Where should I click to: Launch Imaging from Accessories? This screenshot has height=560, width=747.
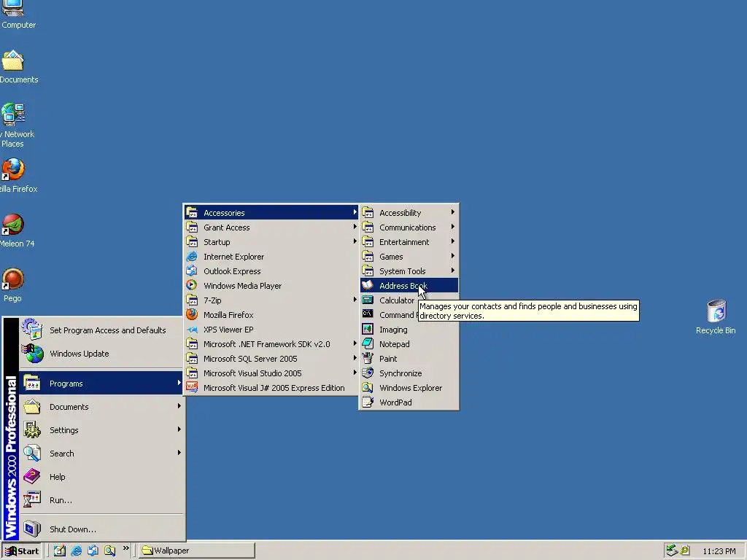409,330
